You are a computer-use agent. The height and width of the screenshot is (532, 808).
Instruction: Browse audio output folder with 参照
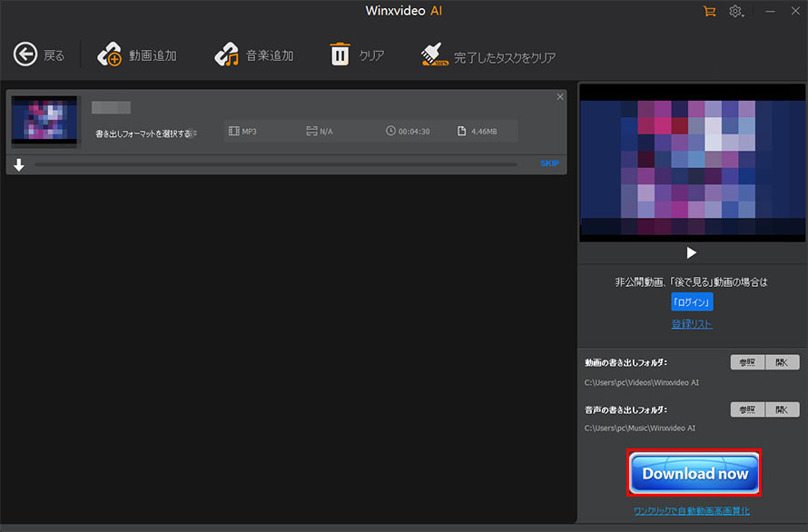pyautogui.click(x=748, y=409)
